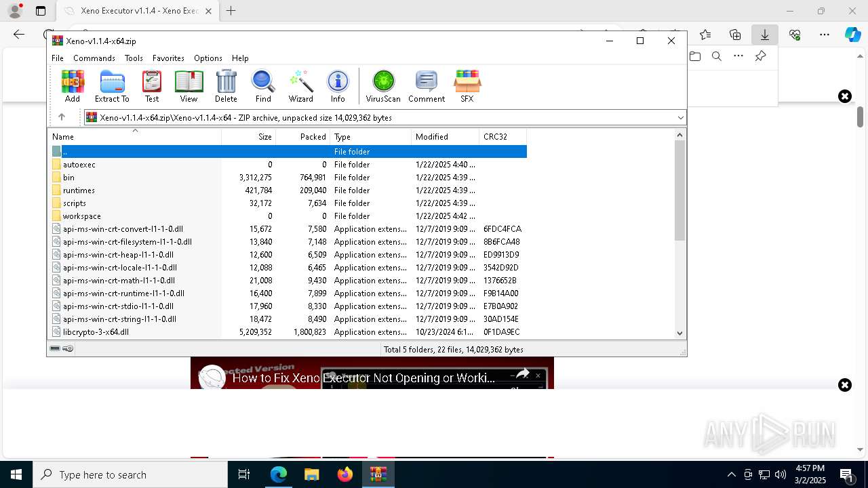The image size is (868, 488).
Task: Sort by the Name column header
Action: point(135,136)
